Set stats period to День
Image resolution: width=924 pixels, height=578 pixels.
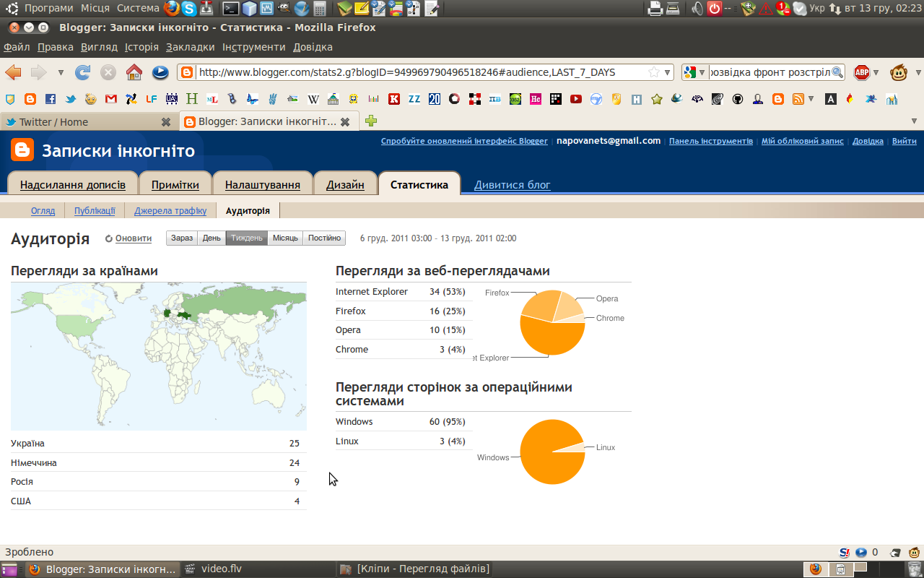click(212, 238)
